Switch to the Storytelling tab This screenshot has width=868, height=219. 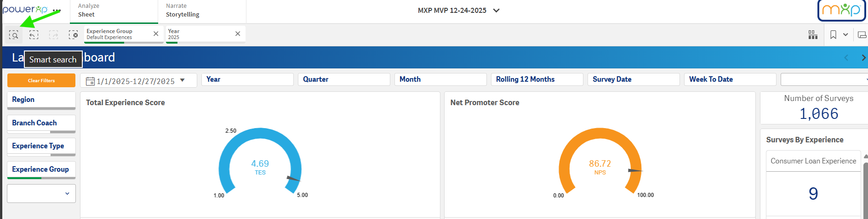[202, 11]
